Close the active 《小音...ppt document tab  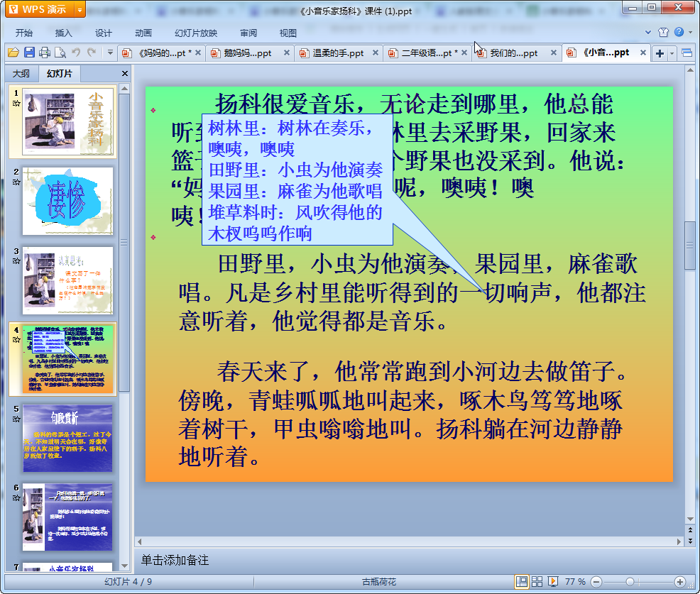click(x=643, y=53)
